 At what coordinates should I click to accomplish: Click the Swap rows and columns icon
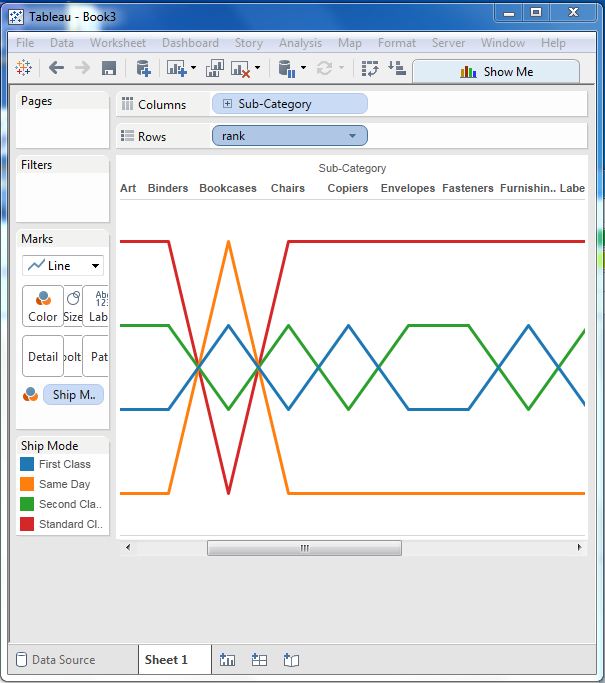click(370, 68)
